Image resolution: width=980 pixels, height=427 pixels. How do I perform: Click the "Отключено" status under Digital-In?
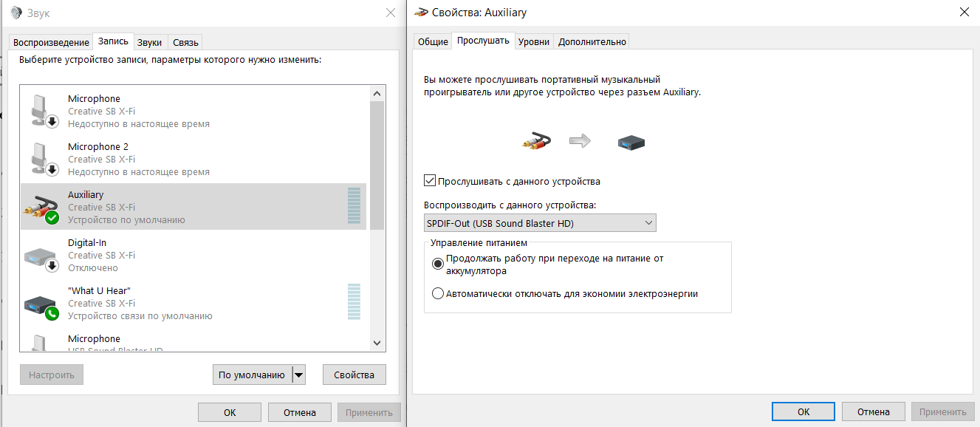pos(93,268)
